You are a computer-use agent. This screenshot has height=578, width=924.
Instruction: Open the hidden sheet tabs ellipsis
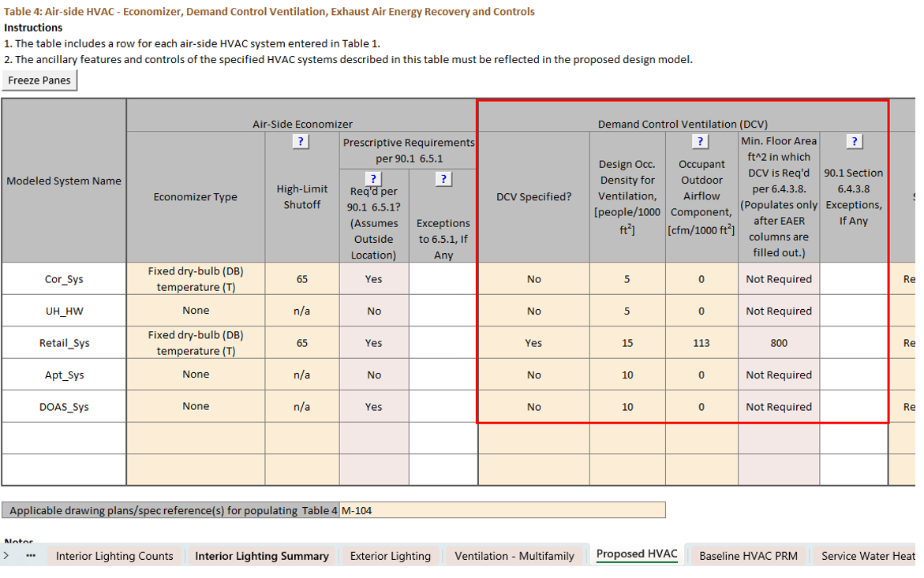[31, 556]
